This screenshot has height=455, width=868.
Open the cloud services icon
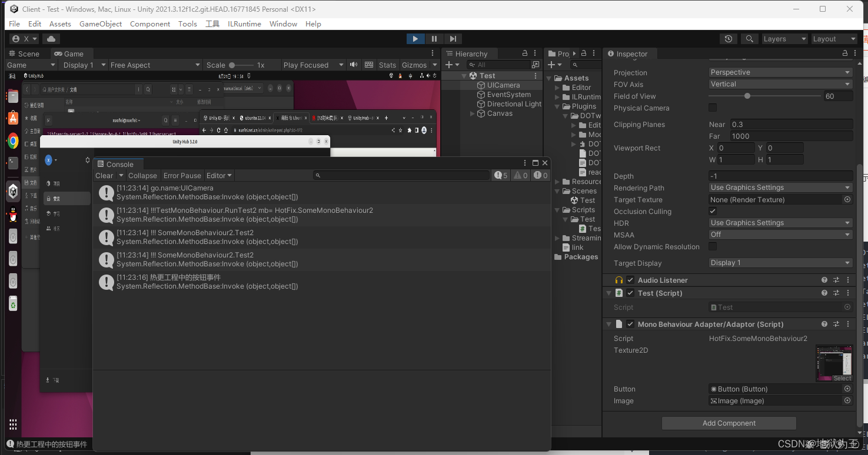[51, 39]
